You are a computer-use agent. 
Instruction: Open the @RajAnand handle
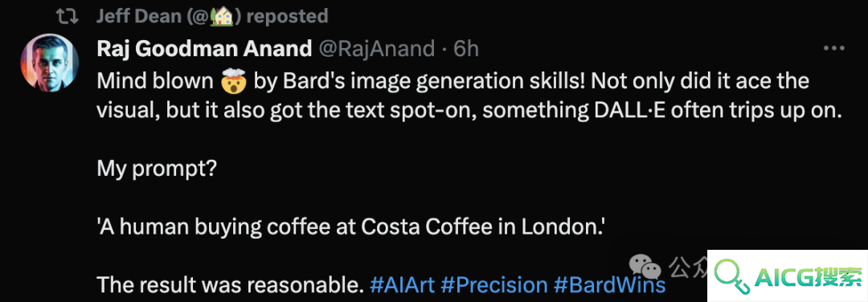(375, 49)
